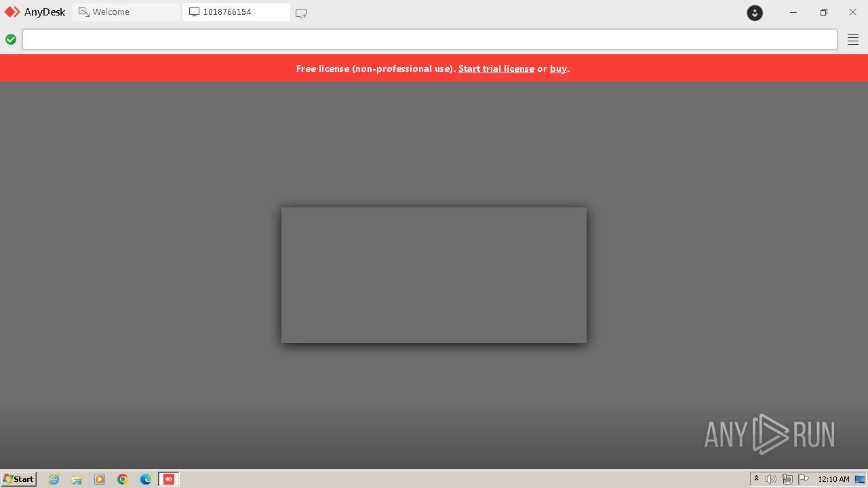The width and height of the screenshot is (868, 488).
Task: Open File Explorer from taskbar
Action: click(77, 479)
